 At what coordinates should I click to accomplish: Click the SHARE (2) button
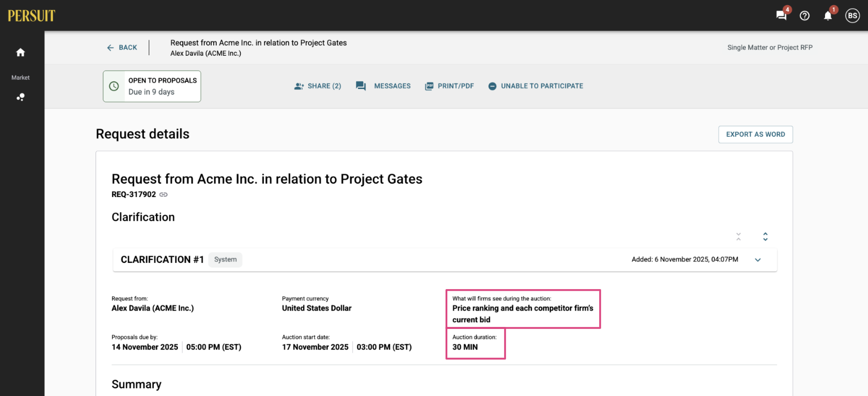coord(317,86)
